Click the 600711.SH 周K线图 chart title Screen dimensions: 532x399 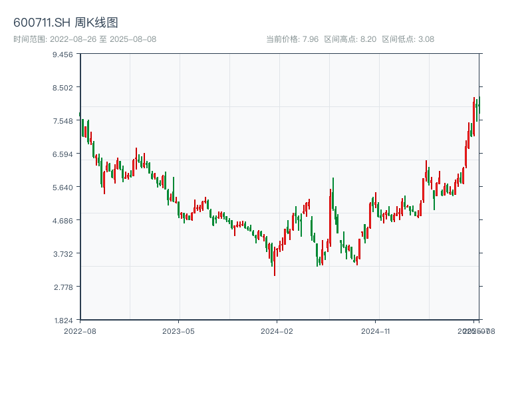(x=66, y=23)
